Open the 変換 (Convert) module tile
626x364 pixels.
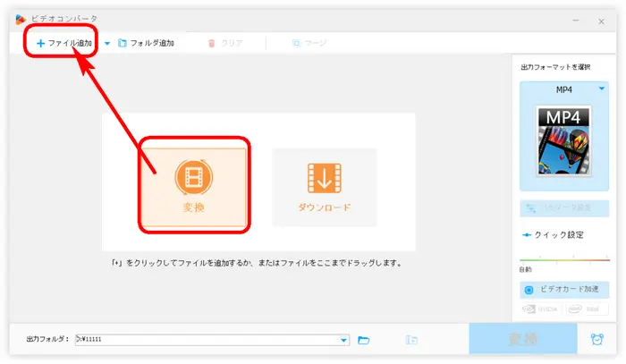193,183
